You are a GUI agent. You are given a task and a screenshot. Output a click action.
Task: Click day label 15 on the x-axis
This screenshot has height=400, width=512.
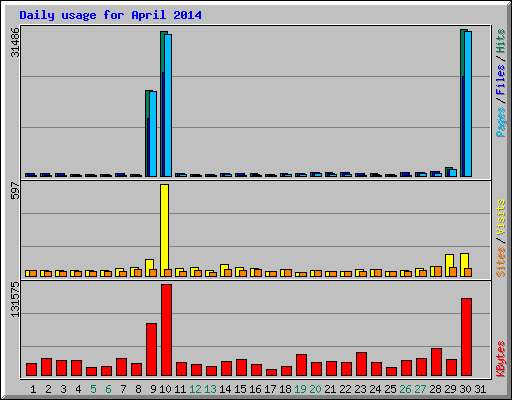click(240, 389)
